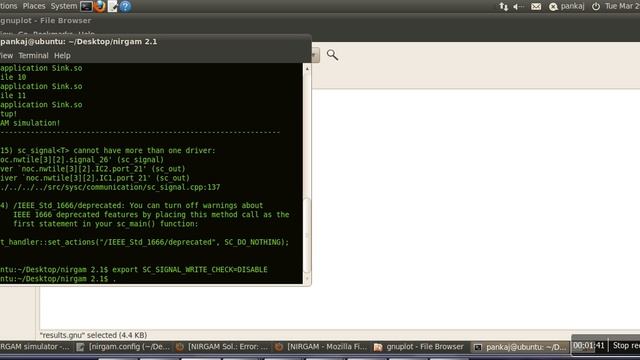This screenshot has height=360, width=640.
Task: Click the recording timer 00:01:41
Action: tap(588, 345)
